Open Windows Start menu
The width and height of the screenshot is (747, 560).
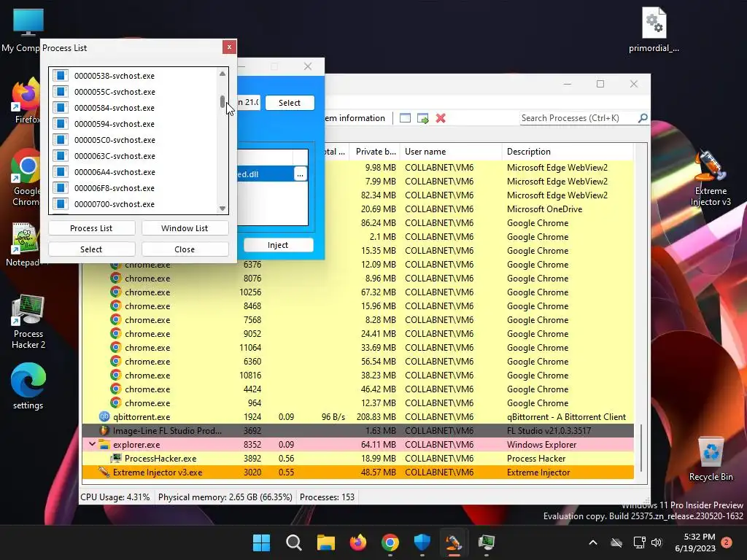[261, 542]
